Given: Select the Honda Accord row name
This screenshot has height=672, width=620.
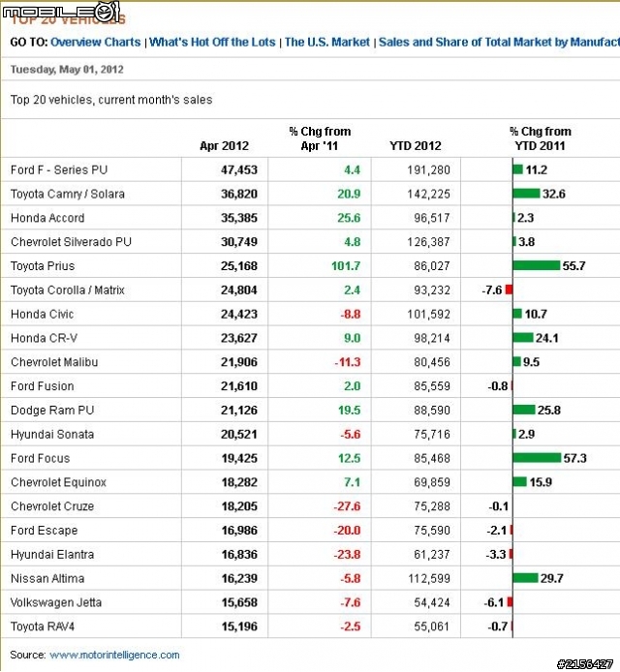Looking at the screenshot, I should pyautogui.click(x=47, y=218).
